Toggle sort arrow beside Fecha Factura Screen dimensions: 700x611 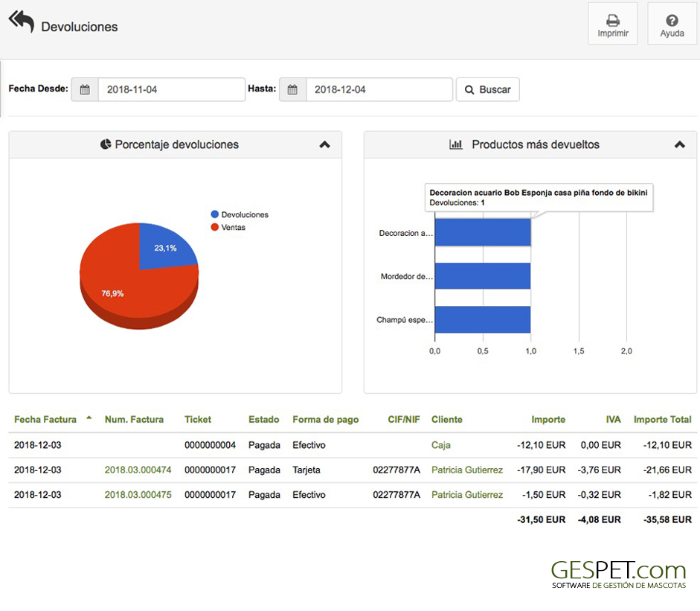pos(89,418)
